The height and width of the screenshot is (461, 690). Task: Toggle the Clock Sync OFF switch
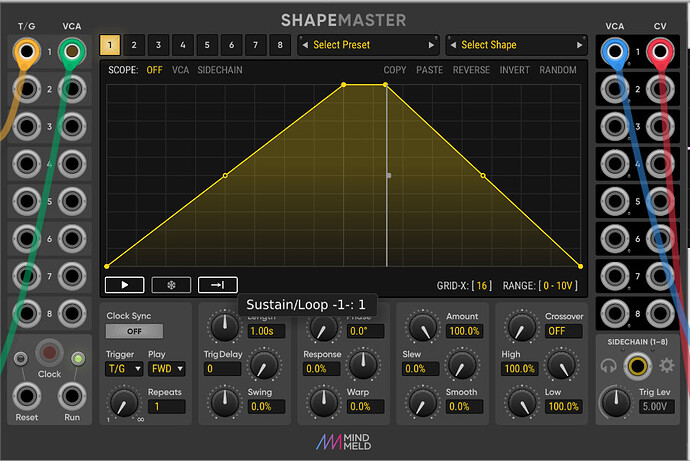tap(133, 331)
